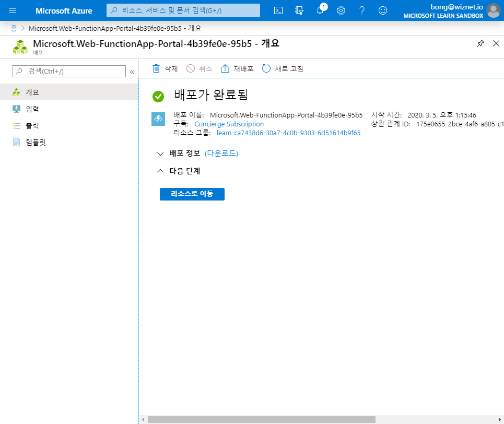The width and height of the screenshot is (504, 424).
Task: Click the bong@wiznet.io account label
Action: click(456, 7)
